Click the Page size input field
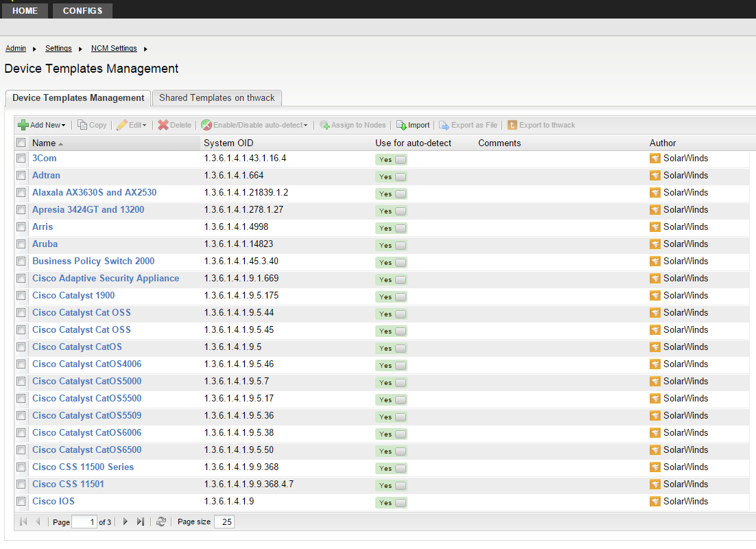 coord(224,522)
